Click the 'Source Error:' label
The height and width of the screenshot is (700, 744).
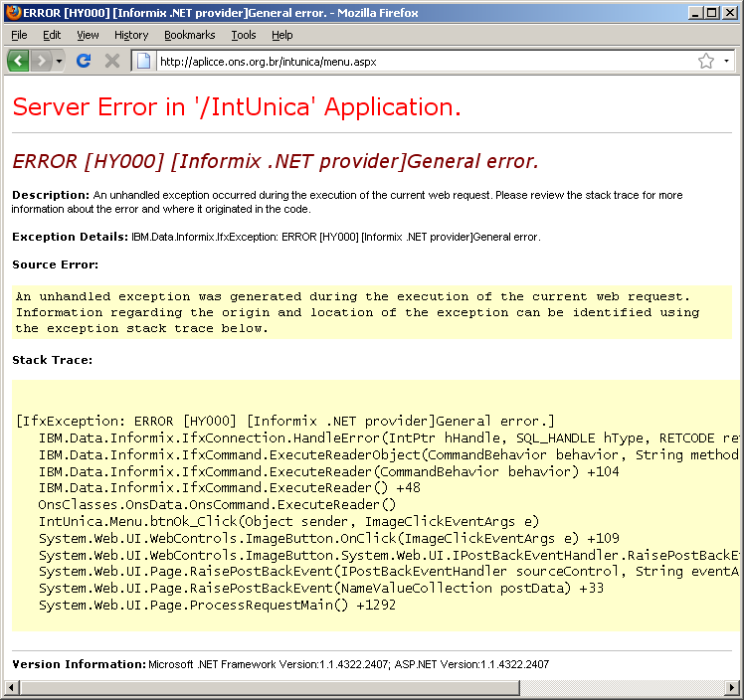pyautogui.click(x=55, y=264)
